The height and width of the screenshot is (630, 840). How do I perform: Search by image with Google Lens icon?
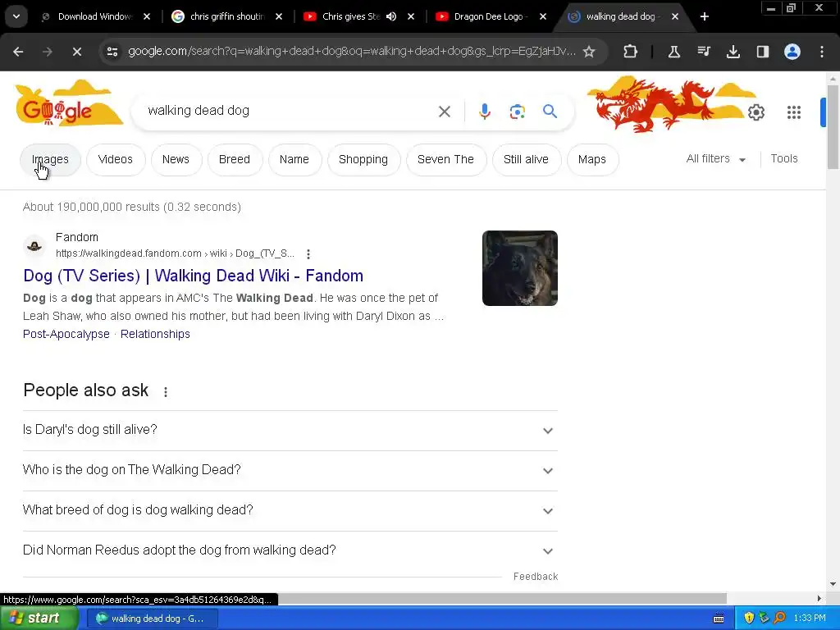(517, 112)
